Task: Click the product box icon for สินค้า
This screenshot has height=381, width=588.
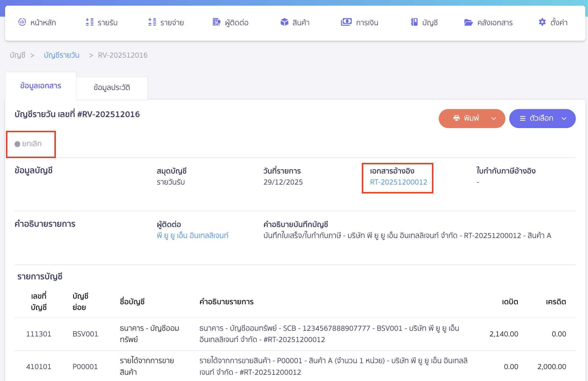Action: tap(284, 22)
